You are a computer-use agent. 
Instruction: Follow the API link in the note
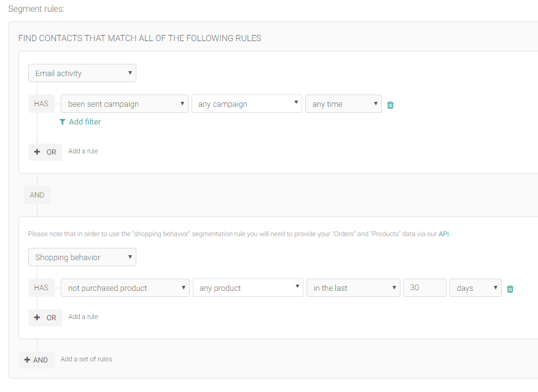[x=443, y=234]
